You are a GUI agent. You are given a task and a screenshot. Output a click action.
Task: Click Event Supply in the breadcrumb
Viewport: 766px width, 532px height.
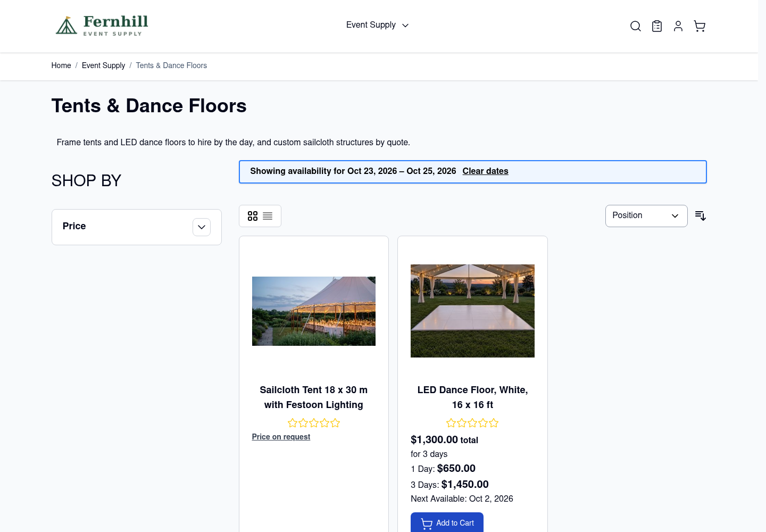click(103, 65)
